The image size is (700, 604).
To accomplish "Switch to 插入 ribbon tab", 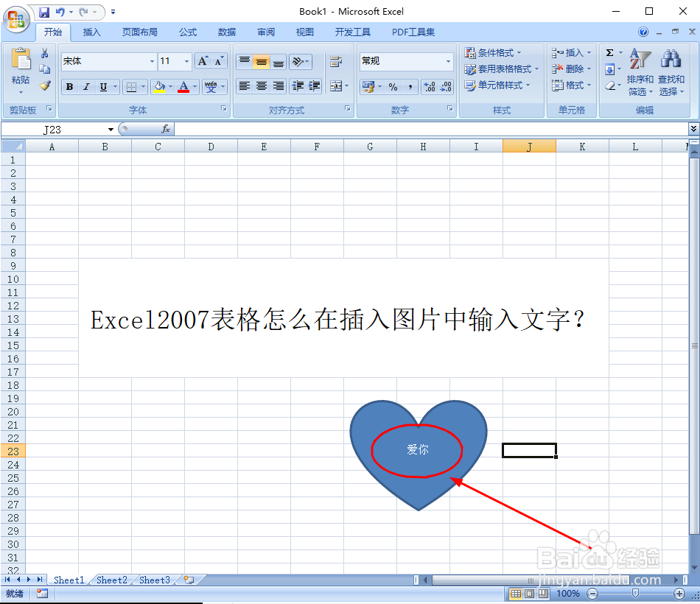I will click(91, 32).
